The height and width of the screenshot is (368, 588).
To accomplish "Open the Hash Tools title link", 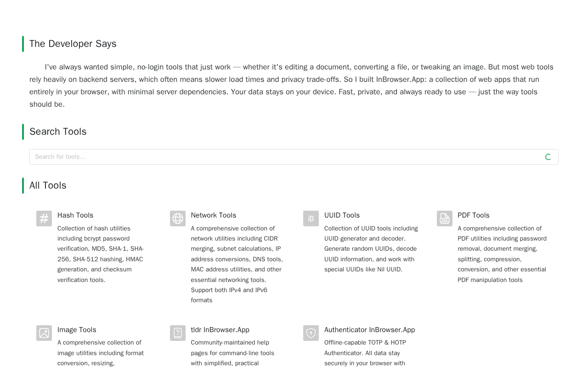I will point(75,215).
